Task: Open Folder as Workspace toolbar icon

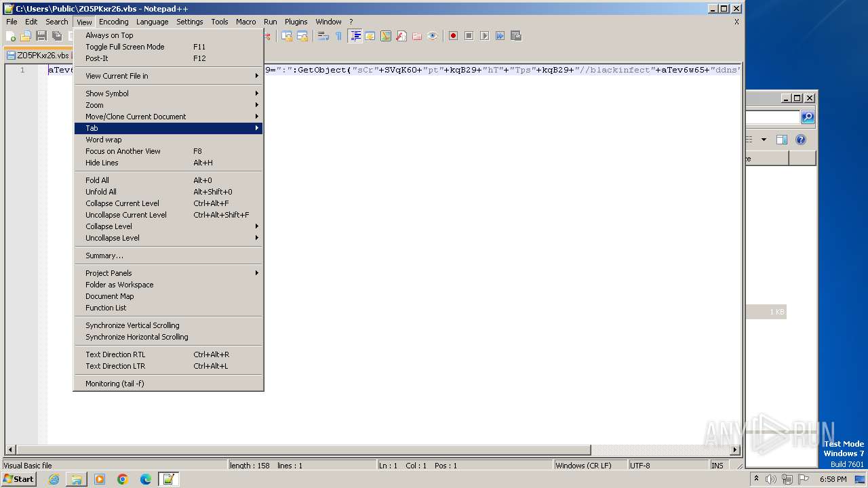Action: (417, 36)
